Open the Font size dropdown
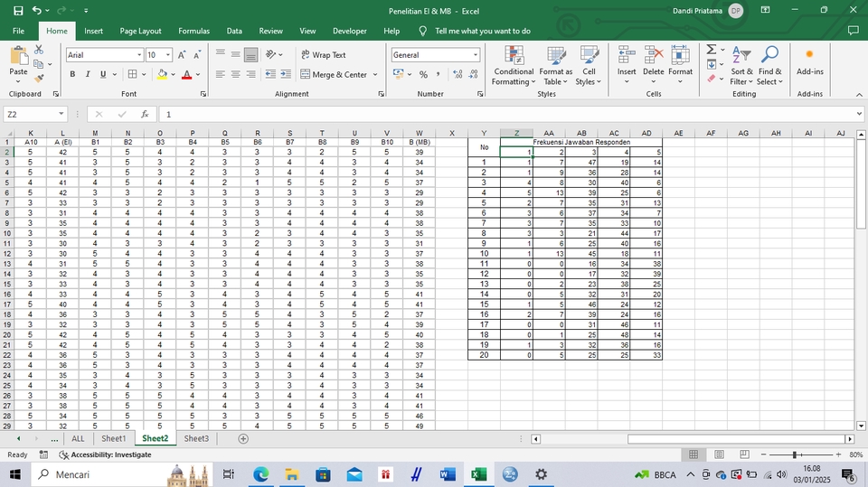The height and width of the screenshot is (487, 868). 168,55
